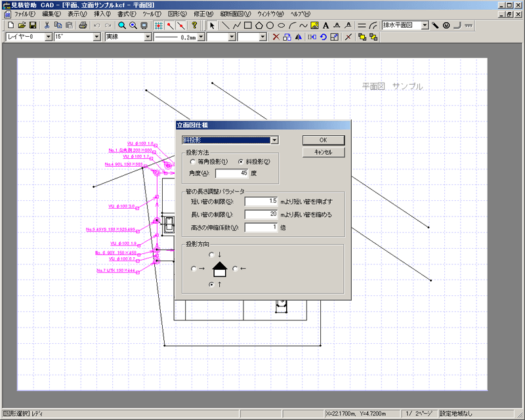The height and width of the screenshot is (420, 525).
Task: Open the 斜投影 preset dropdown in dialog
Action: coord(274,140)
